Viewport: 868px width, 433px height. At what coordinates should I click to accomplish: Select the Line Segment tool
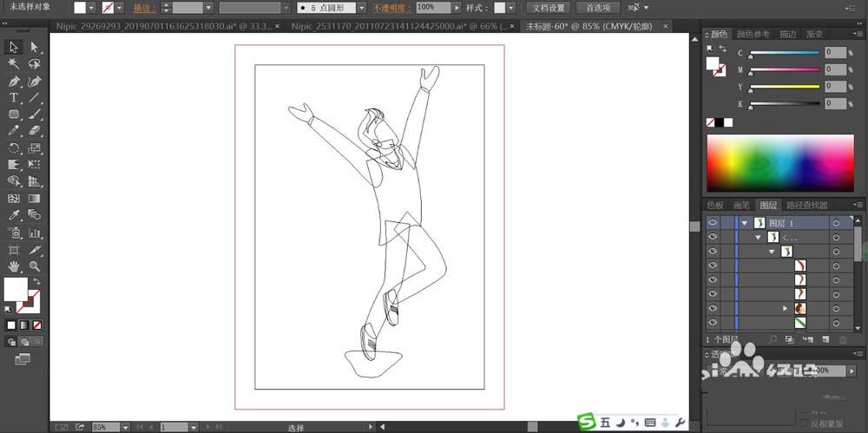[35, 98]
